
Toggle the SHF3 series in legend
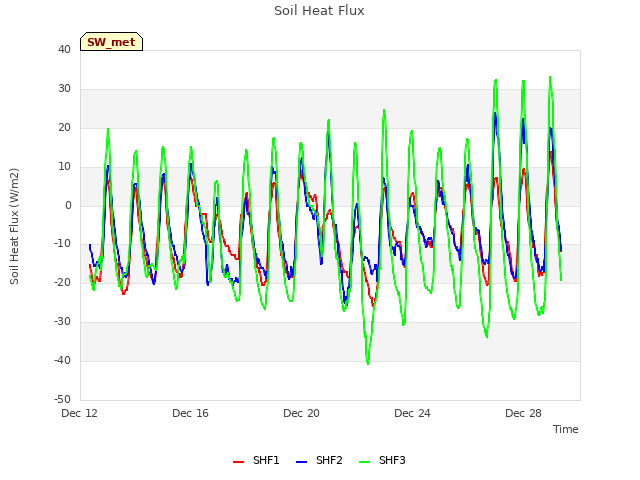click(x=382, y=460)
